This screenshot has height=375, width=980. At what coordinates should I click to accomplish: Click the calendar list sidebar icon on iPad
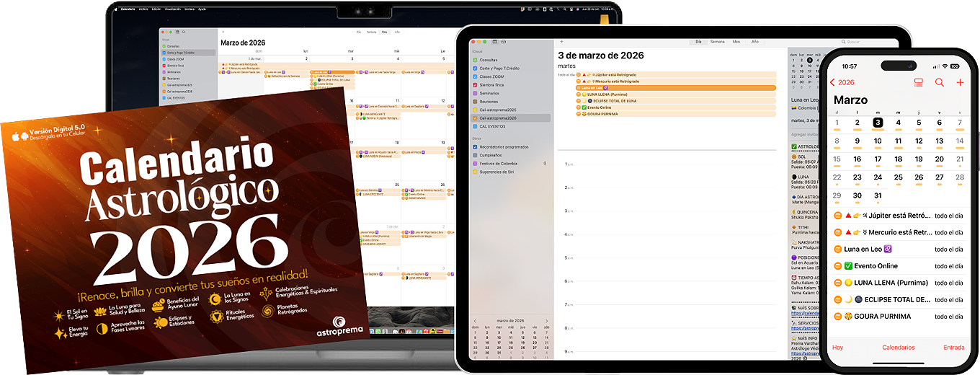coord(494,42)
